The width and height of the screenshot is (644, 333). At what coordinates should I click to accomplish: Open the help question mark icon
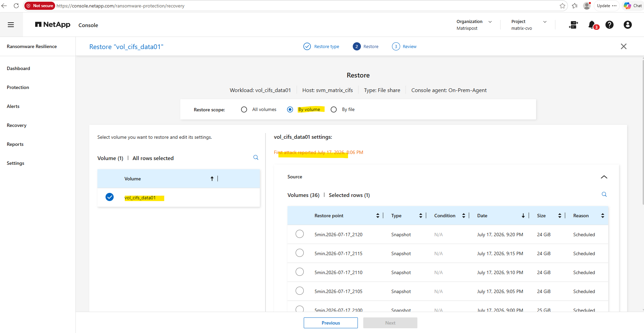coord(609,25)
